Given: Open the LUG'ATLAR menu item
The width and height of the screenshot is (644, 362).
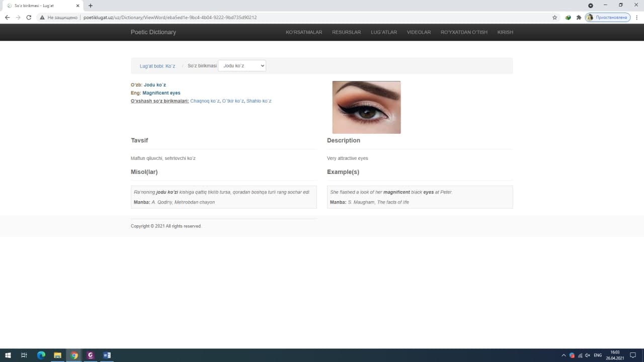Looking at the screenshot, I should [384, 32].
